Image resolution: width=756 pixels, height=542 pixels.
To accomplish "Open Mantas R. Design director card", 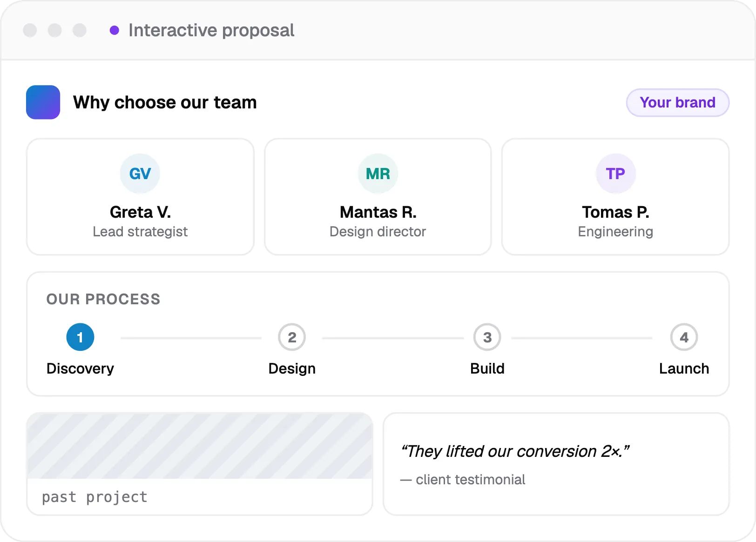I will point(378,197).
